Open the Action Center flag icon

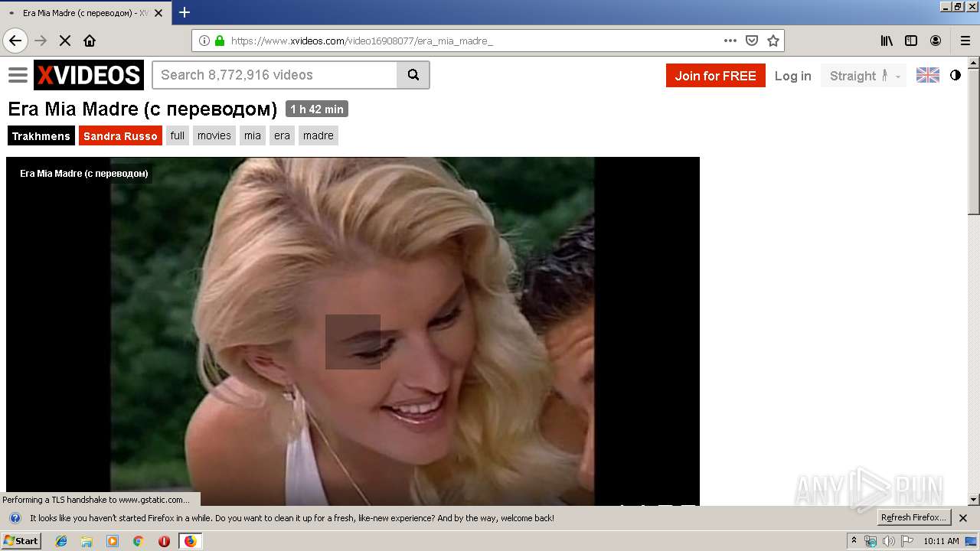pyautogui.click(x=906, y=541)
